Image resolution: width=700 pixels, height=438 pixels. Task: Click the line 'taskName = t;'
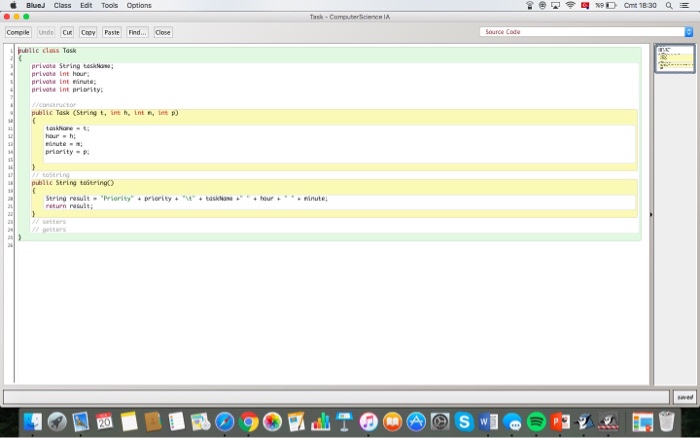pos(67,128)
